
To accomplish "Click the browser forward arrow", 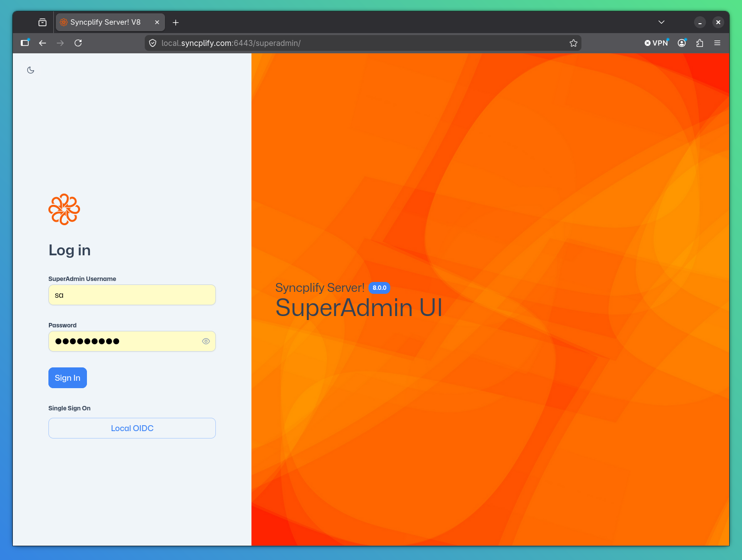I will click(x=60, y=43).
